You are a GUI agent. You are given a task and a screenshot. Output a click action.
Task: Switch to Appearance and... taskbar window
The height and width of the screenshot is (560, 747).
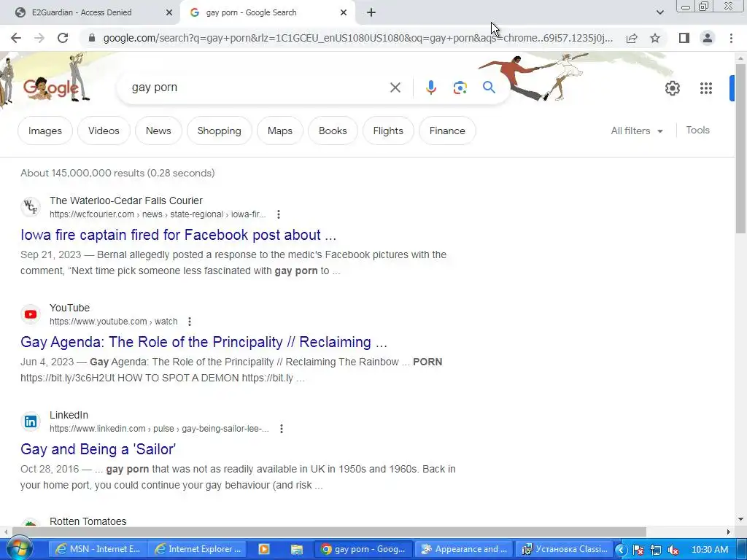pyautogui.click(x=464, y=549)
